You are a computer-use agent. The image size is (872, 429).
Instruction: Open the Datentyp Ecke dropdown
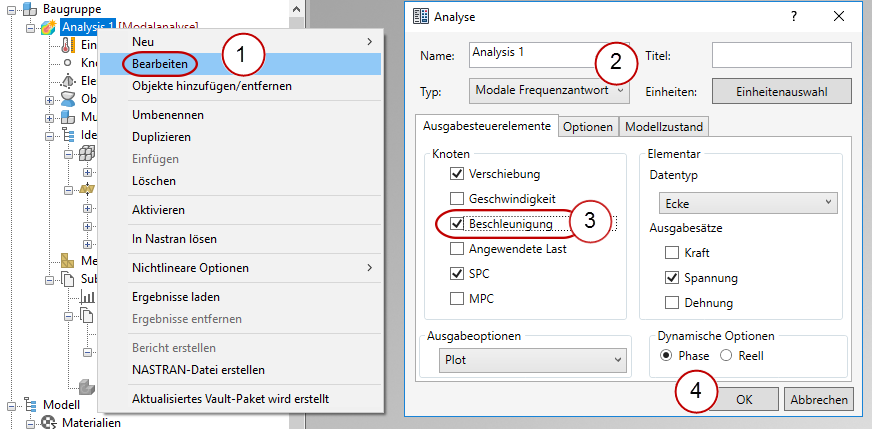tap(738, 203)
